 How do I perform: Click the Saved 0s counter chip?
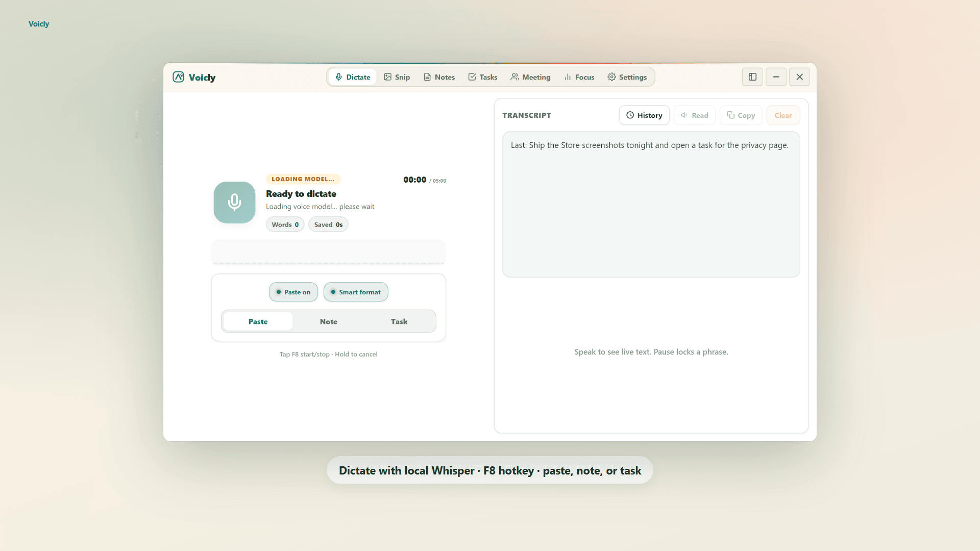(x=328, y=224)
